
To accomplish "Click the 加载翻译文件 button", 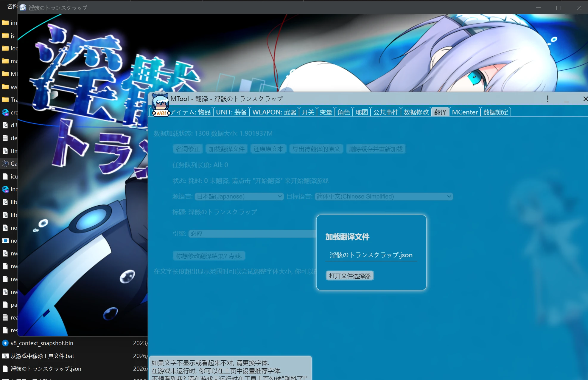I will 227,149.
